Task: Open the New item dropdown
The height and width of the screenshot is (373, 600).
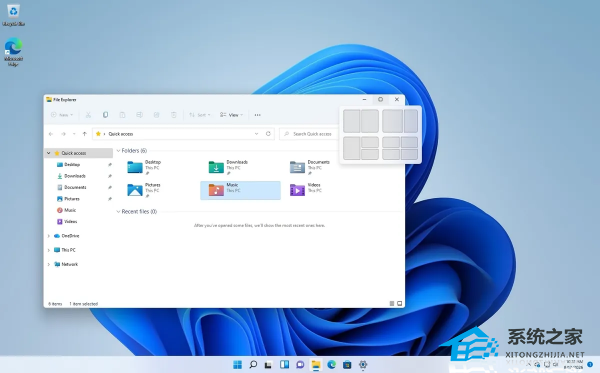Action: pos(62,115)
